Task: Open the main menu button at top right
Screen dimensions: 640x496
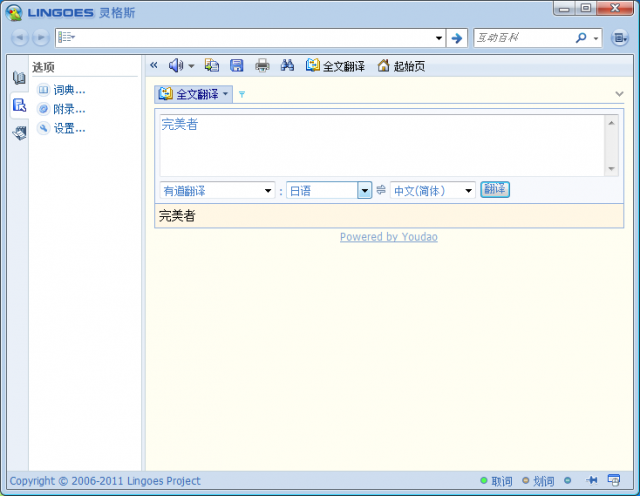Action: point(620,38)
